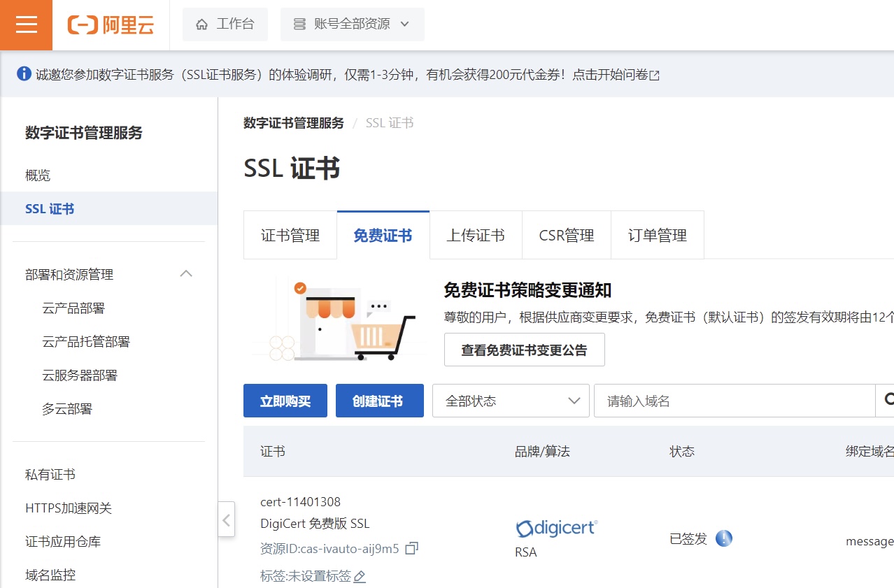Click the DigiCert brand logo

(556, 528)
